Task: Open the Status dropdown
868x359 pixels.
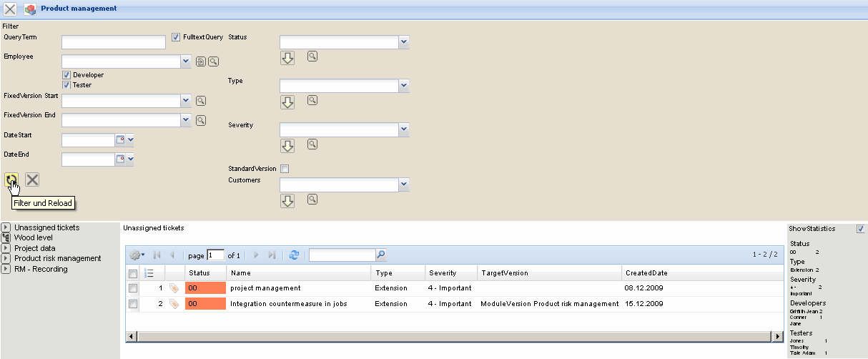Action: coord(404,43)
